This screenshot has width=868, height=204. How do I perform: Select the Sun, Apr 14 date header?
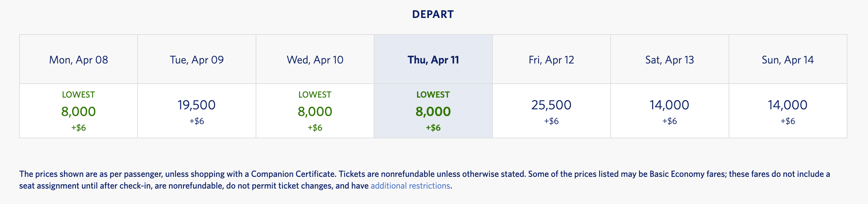788,59
